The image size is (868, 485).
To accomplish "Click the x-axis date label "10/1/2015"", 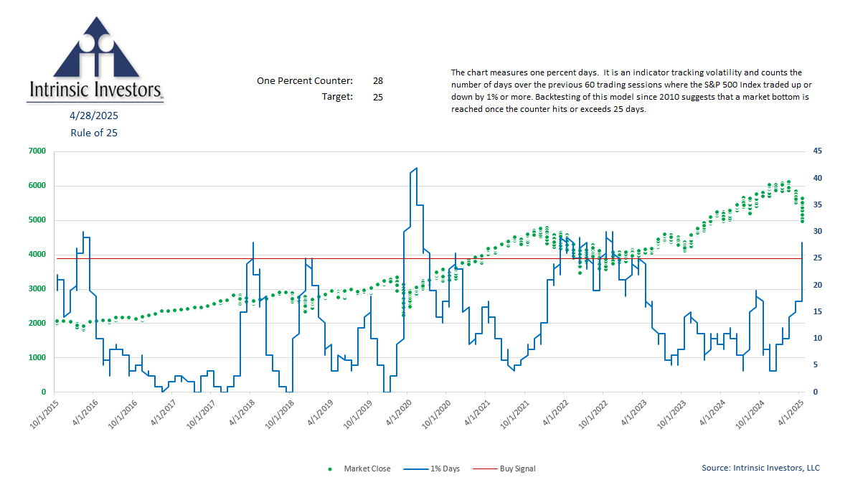I will (44, 415).
